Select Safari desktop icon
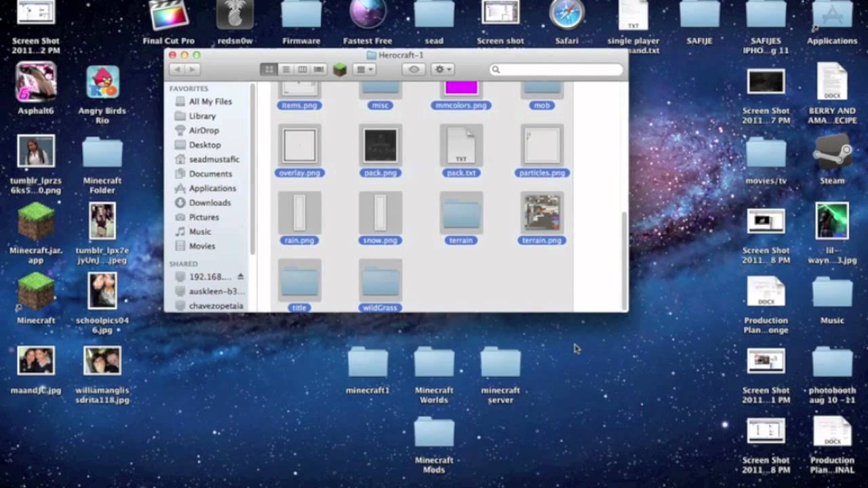This screenshot has width=868, height=488. pyautogui.click(x=567, y=15)
